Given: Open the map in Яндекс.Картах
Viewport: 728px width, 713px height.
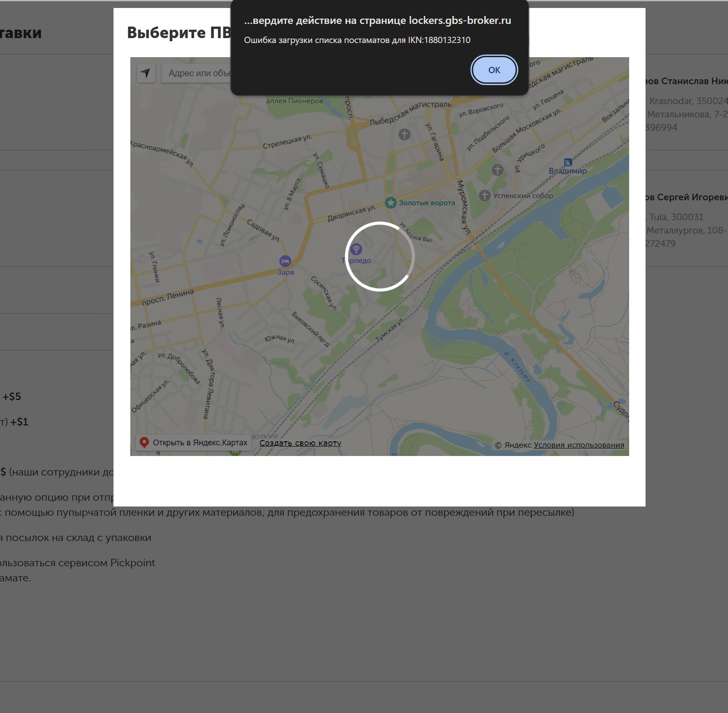Looking at the screenshot, I should (x=193, y=443).
